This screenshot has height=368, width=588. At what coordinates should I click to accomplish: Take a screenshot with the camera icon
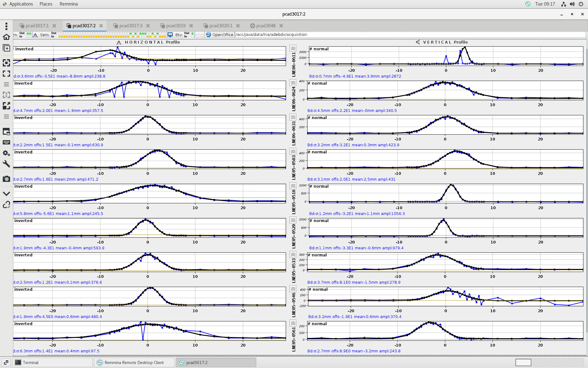6,179
